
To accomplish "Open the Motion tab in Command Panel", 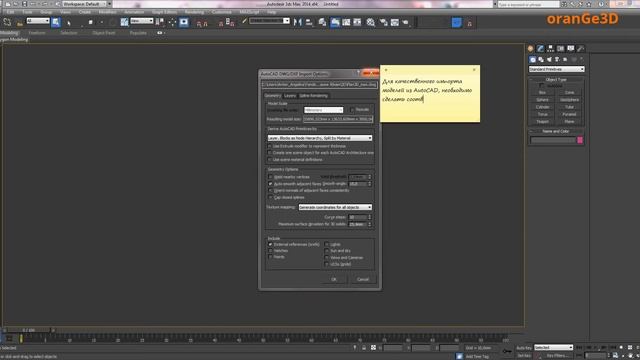I will 560,49.
